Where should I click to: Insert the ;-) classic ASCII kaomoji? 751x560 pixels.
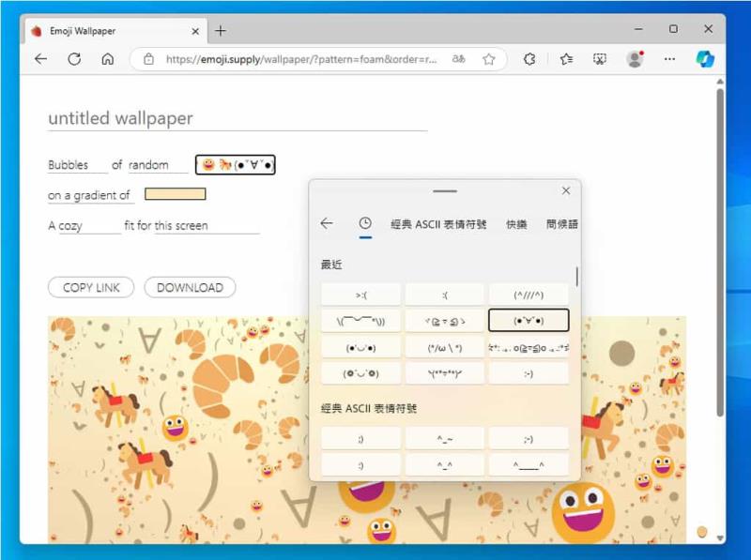pos(529,438)
